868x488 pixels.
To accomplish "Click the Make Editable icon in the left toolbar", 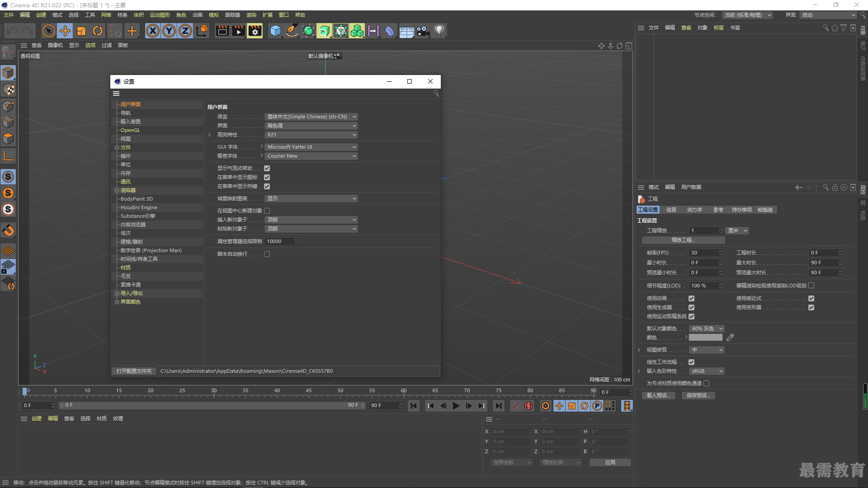I will click(8, 53).
